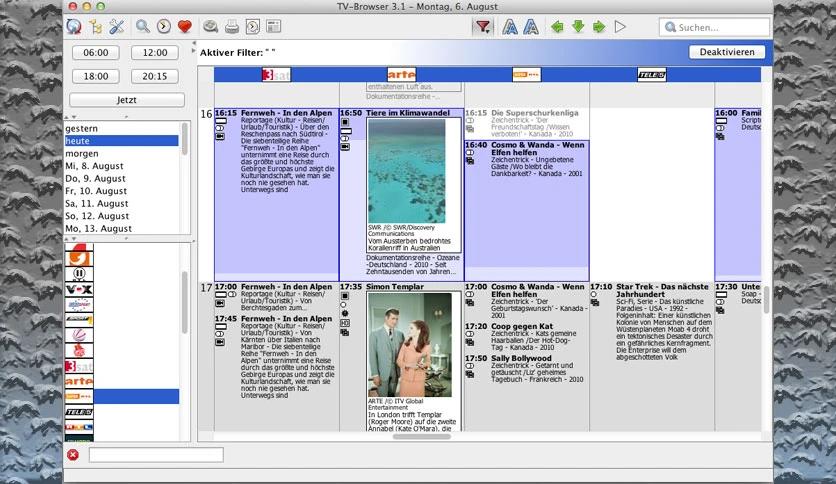Click the red X icon at bottom left

pyautogui.click(x=73, y=455)
